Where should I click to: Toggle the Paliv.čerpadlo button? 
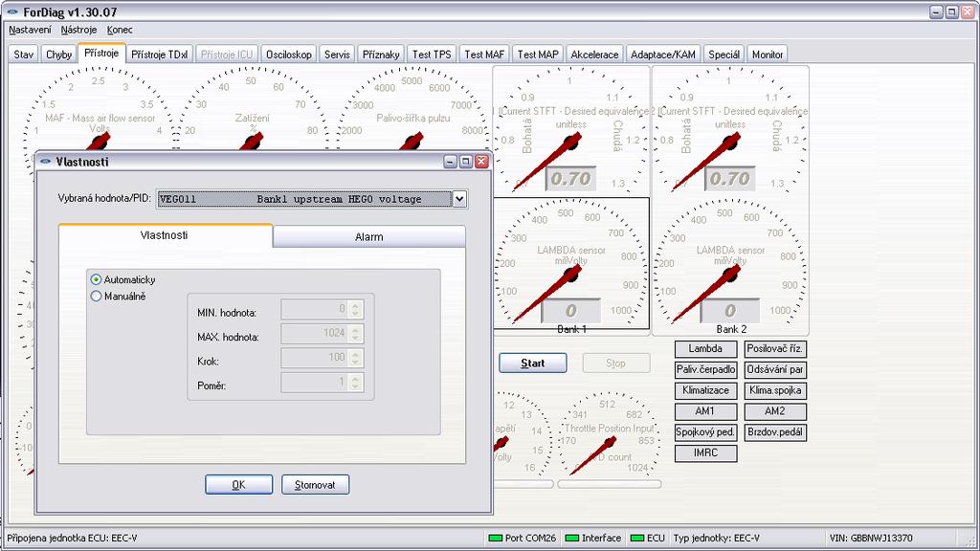click(705, 369)
